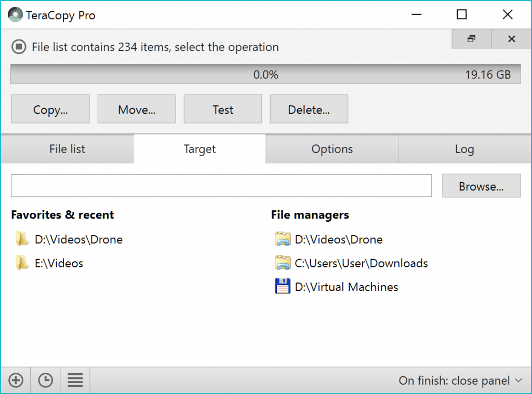This screenshot has height=394, width=532.
Task: Expand the On finish dropdown
Action: [x=459, y=380]
